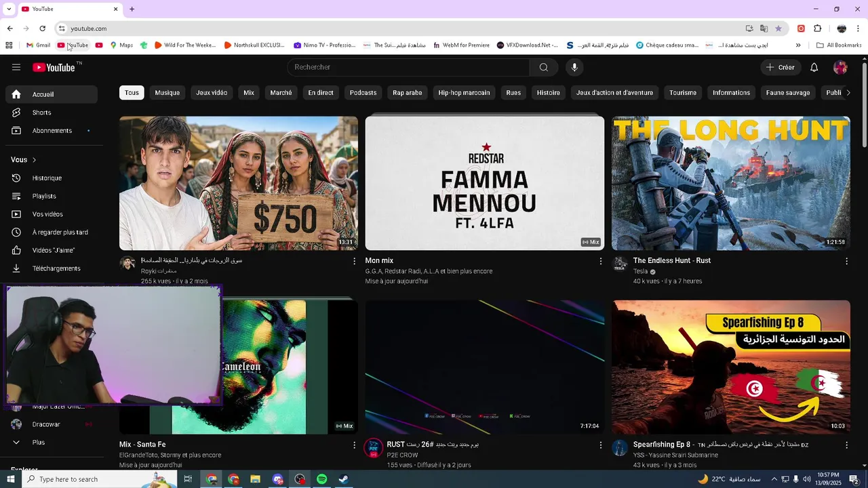The image size is (868, 488).
Task: Open Gmail bookmark
Action: point(38,45)
